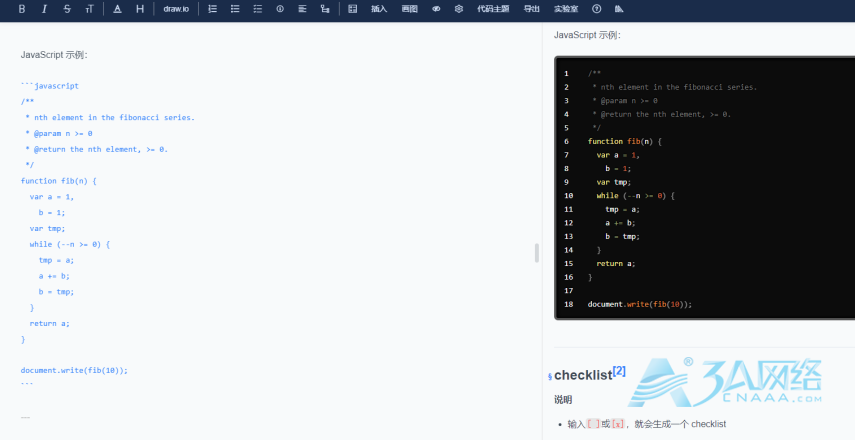Click "return a;" in the markdown editor
855x440 pixels.
point(50,323)
